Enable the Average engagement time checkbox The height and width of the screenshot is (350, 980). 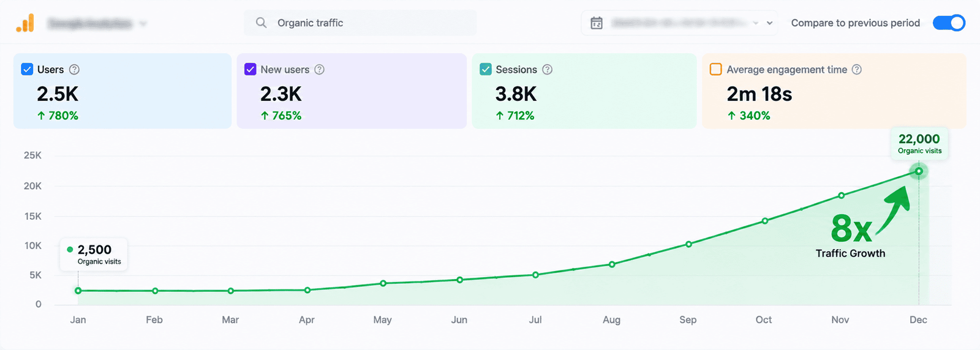tap(715, 69)
